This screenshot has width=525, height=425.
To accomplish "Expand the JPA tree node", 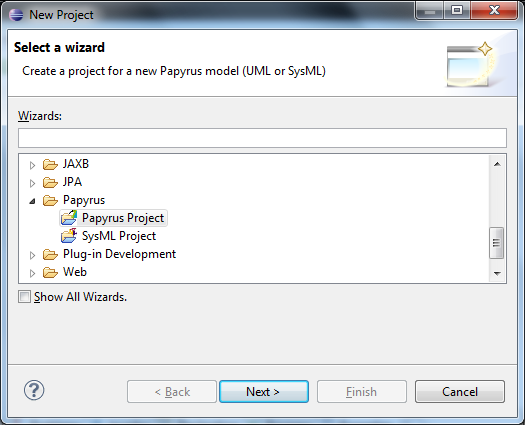I will pyautogui.click(x=32, y=183).
